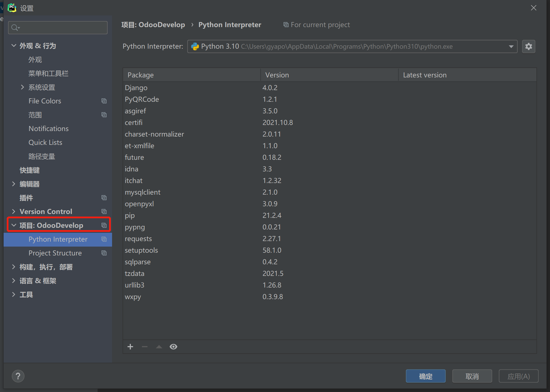Viewport: 550px width, 392px height.
Task: Select the certifi package row
Action: click(x=330, y=122)
